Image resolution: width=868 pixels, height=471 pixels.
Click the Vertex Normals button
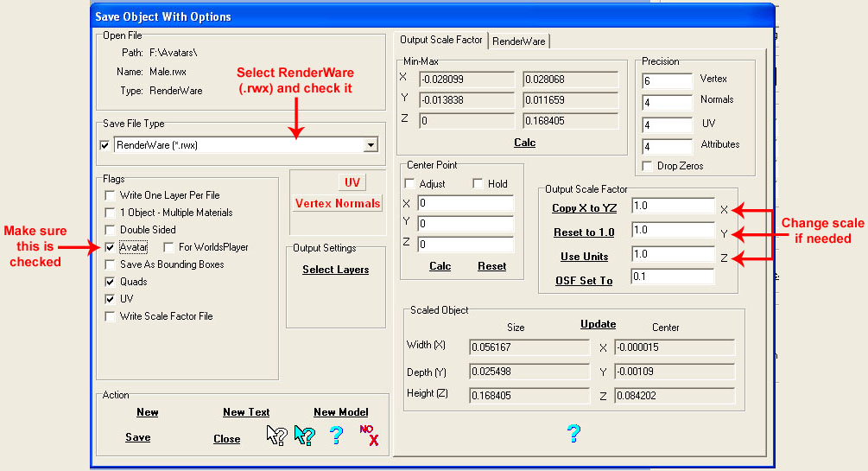(x=338, y=203)
